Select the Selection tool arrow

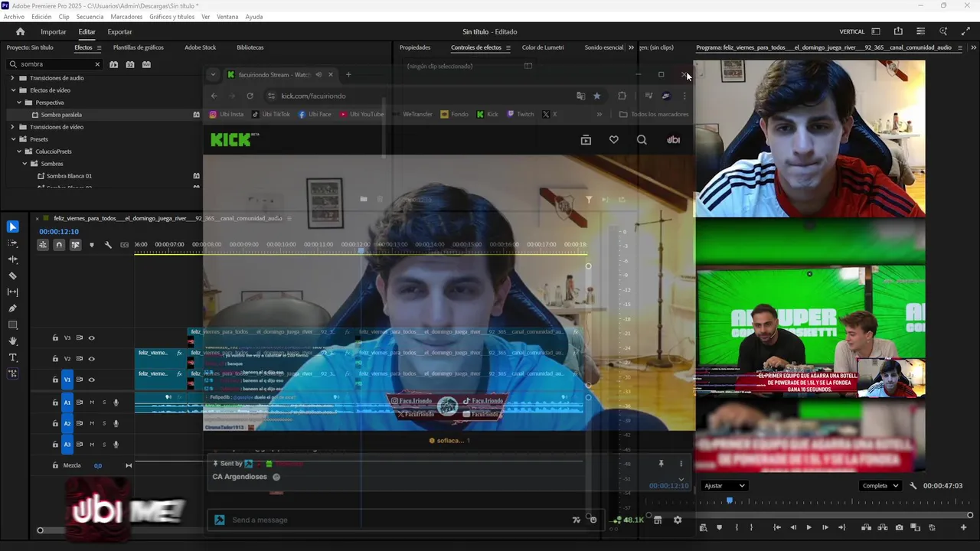[x=13, y=227]
